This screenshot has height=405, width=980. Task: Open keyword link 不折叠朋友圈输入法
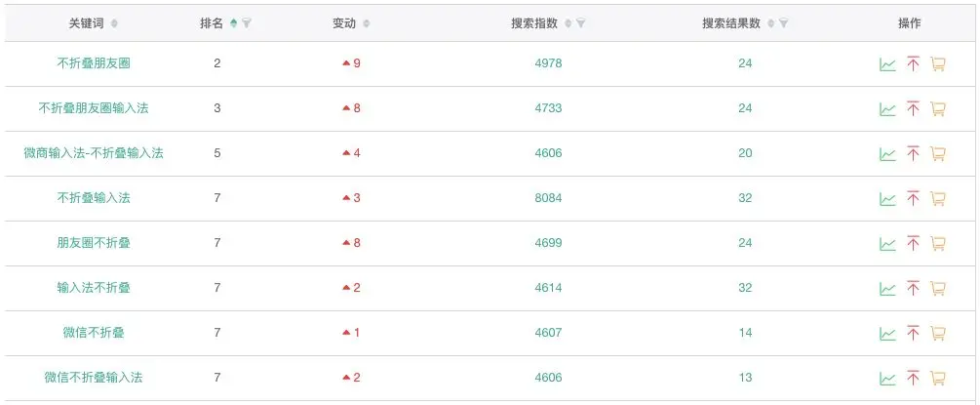(94, 108)
